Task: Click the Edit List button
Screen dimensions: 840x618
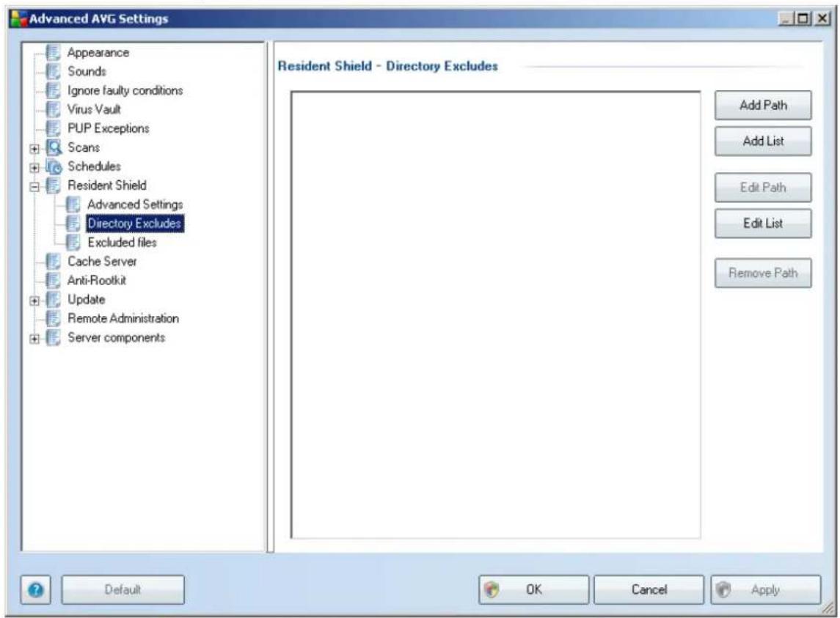Action: coord(763,224)
